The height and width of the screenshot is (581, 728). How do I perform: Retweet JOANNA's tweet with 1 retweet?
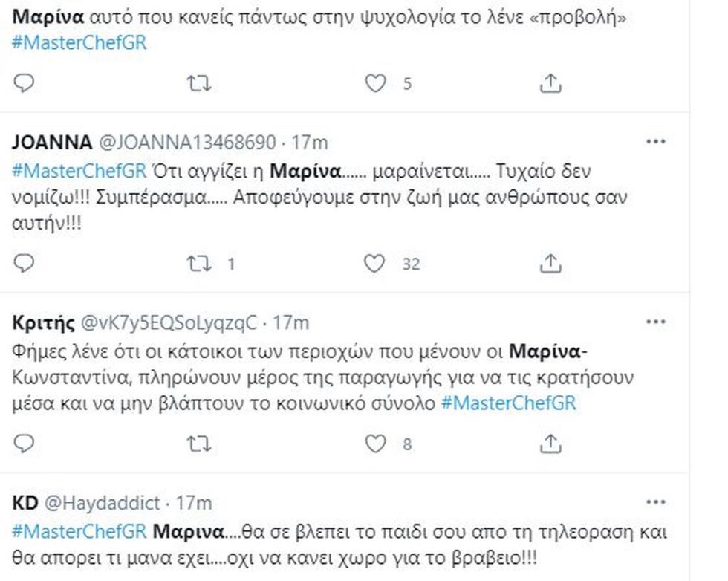point(199,264)
